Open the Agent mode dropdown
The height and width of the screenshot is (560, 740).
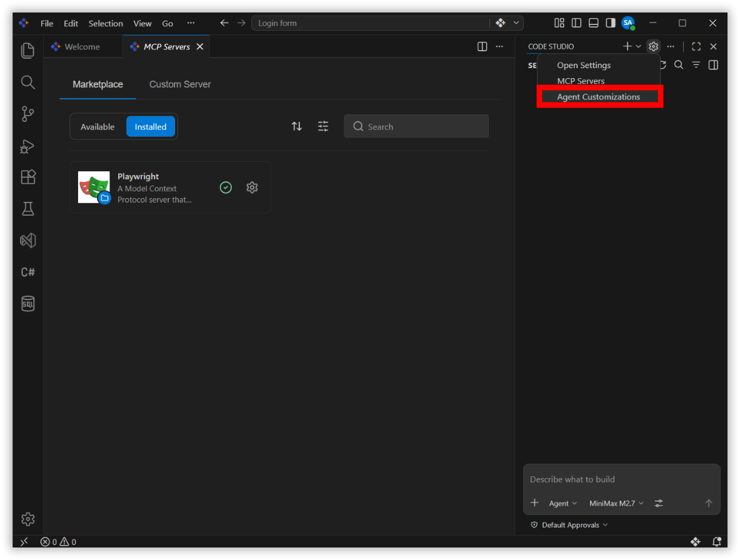(x=562, y=503)
